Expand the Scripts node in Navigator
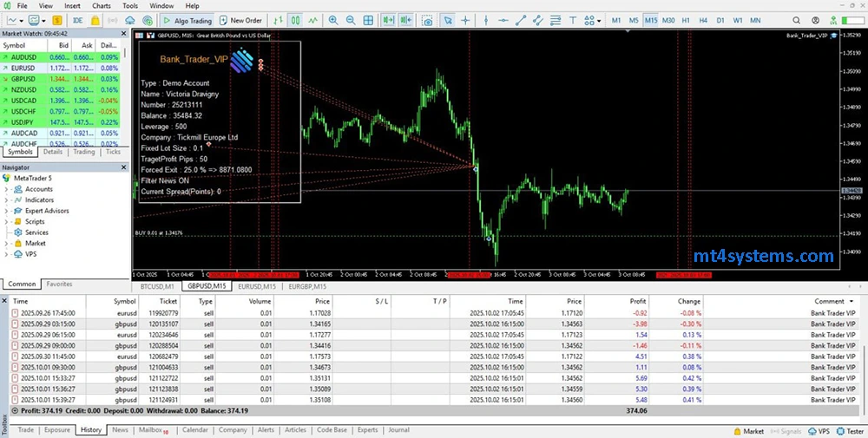 [6, 222]
